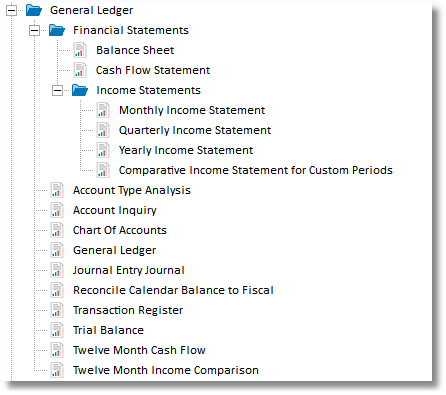Open the Twelve Month Income Comparison report
The width and height of the screenshot is (446, 395).
coord(166,370)
